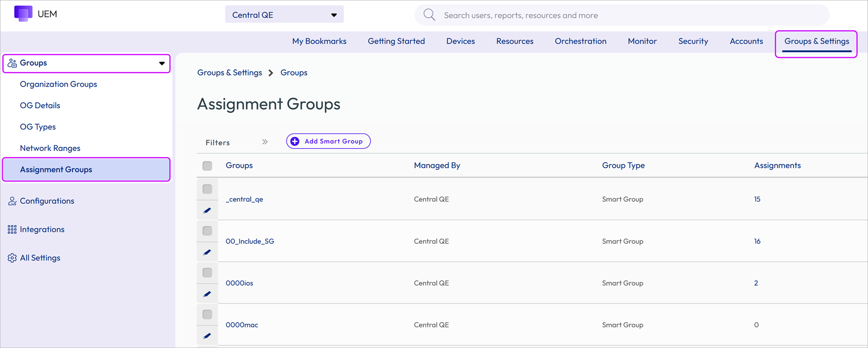Go to the Monitor tab
The image size is (868, 348).
(643, 41)
